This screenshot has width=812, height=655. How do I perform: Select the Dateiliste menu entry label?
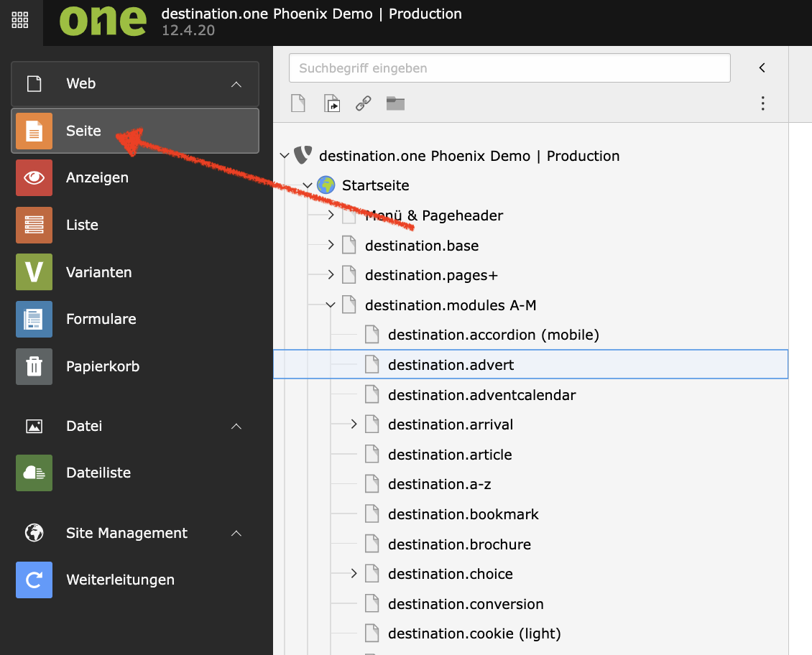98,473
